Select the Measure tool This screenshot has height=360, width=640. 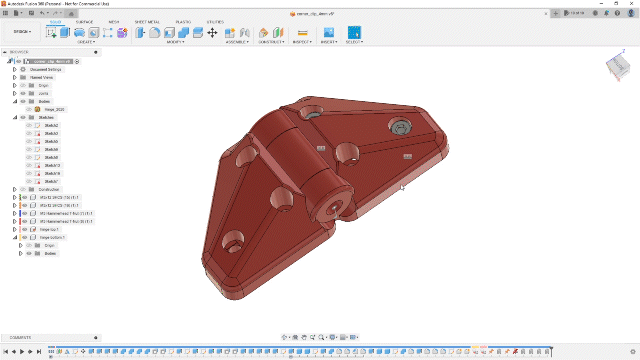tap(302, 33)
